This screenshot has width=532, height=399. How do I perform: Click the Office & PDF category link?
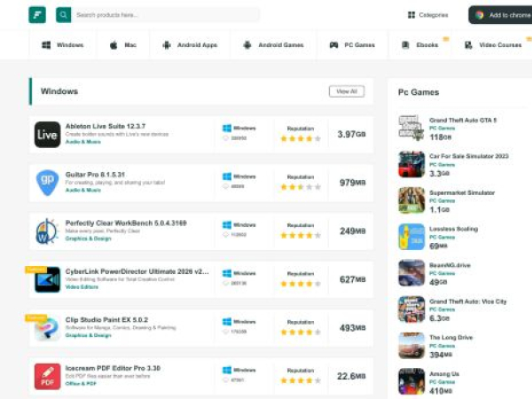pyautogui.click(x=81, y=384)
